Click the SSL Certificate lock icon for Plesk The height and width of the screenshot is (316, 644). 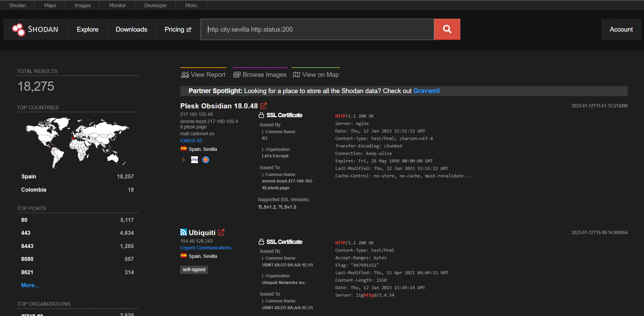(x=261, y=115)
